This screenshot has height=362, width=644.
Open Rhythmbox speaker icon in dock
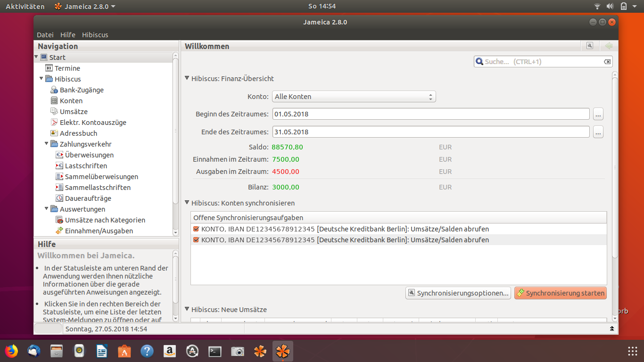pos(79,351)
